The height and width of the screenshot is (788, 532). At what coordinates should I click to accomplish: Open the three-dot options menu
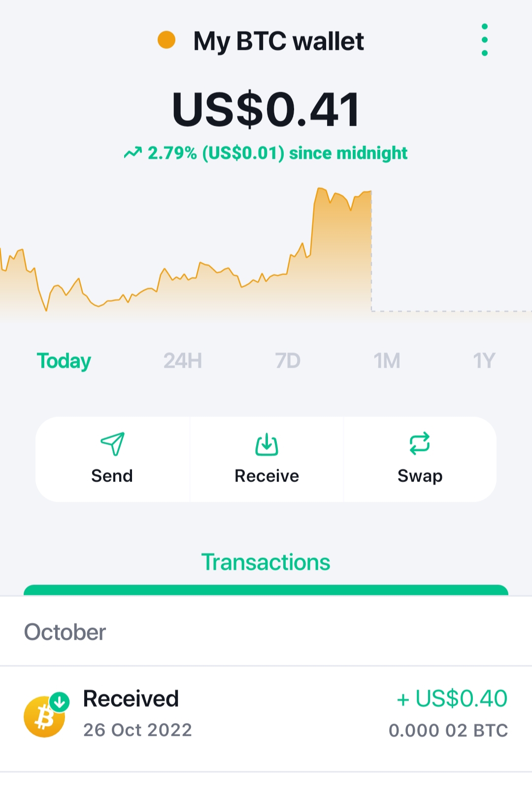[x=485, y=40]
